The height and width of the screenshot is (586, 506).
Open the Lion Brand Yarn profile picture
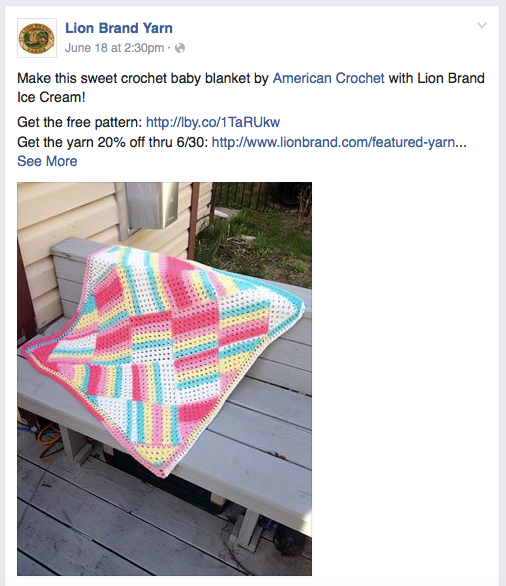[x=37, y=38]
